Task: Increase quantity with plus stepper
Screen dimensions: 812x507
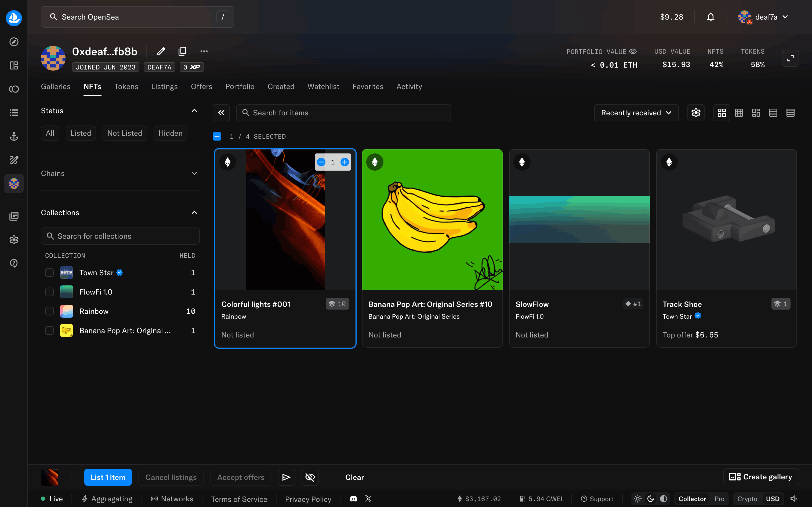Action: point(345,162)
